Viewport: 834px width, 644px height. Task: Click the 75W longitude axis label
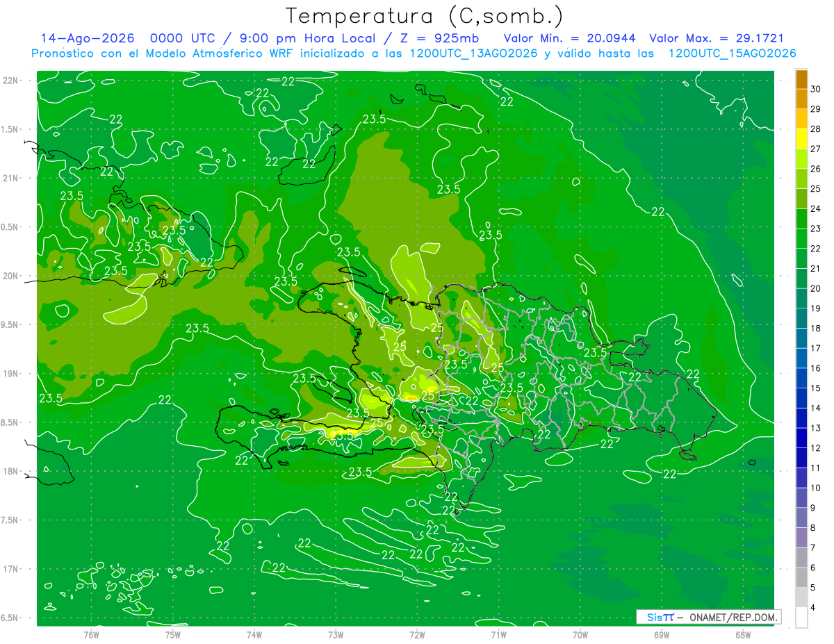(x=173, y=635)
